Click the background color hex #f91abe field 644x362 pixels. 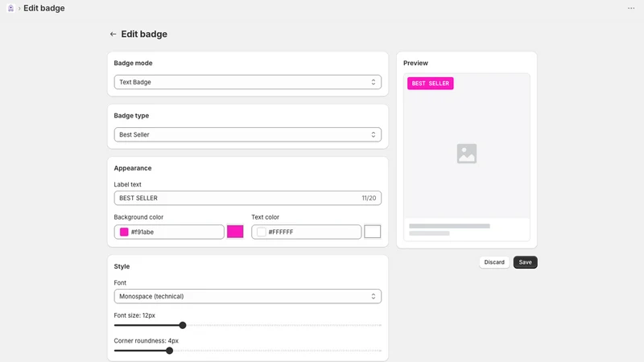coord(169,232)
